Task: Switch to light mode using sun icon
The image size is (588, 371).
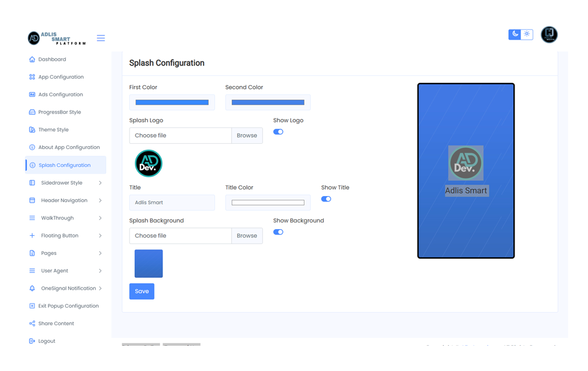Action: pos(527,34)
